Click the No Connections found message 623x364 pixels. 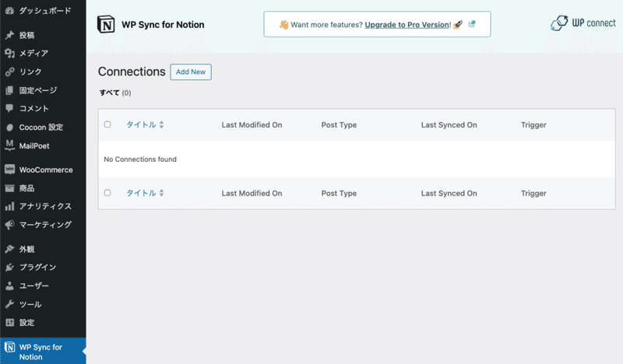[x=140, y=159]
